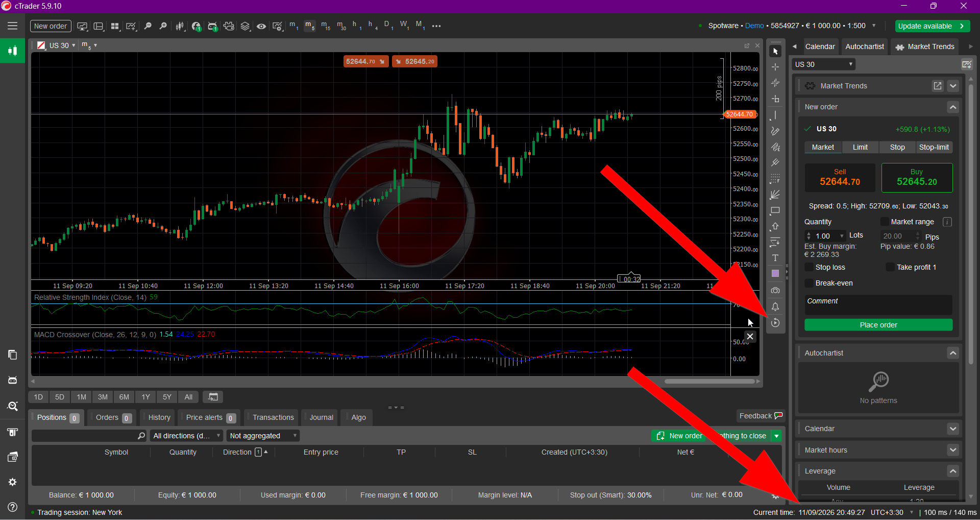
Task: Open the main hamburger menu
Action: pos(12,26)
